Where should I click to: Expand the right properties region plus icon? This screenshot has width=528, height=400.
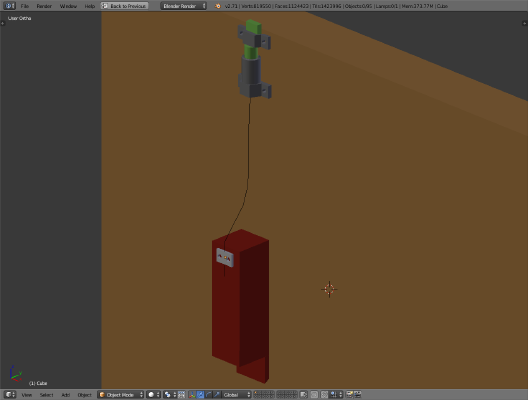coord(524,23)
